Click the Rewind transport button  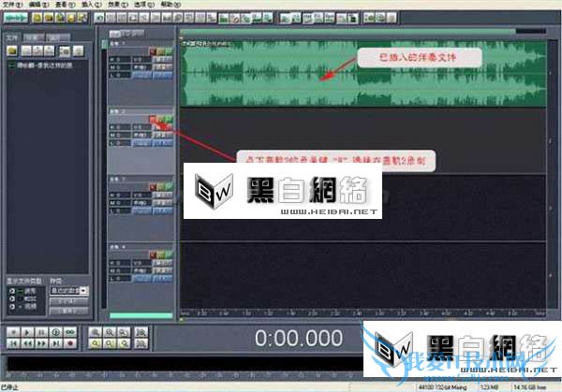coord(27,343)
